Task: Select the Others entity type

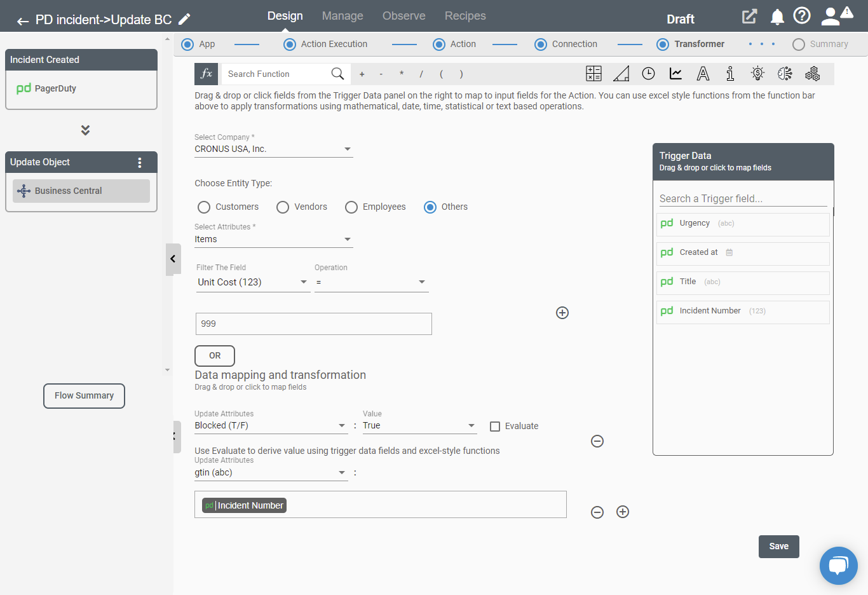Action: [430, 207]
